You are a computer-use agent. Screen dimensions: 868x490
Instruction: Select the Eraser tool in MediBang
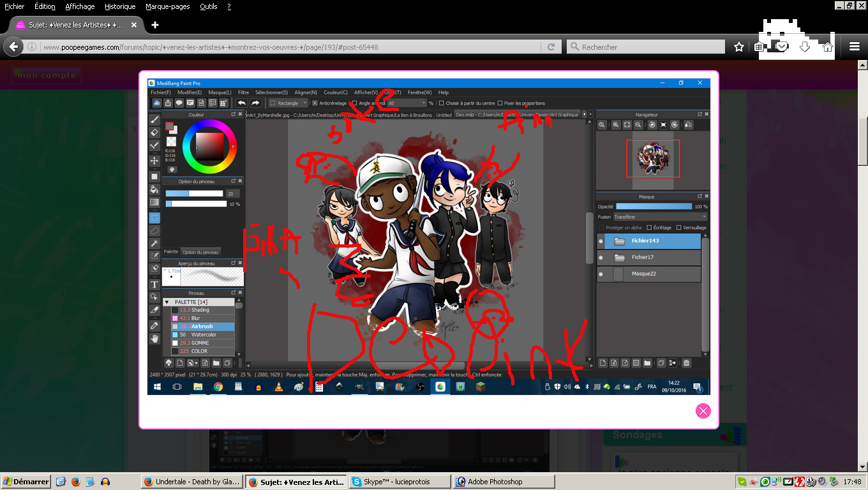pos(154,133)
